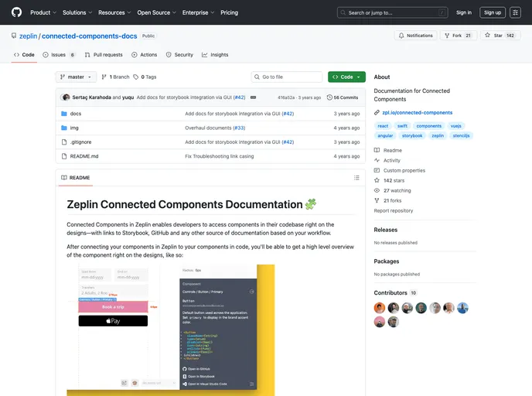Open the green Code dropdown
Viewport: 532px width, 396px height.
[346, 77]
